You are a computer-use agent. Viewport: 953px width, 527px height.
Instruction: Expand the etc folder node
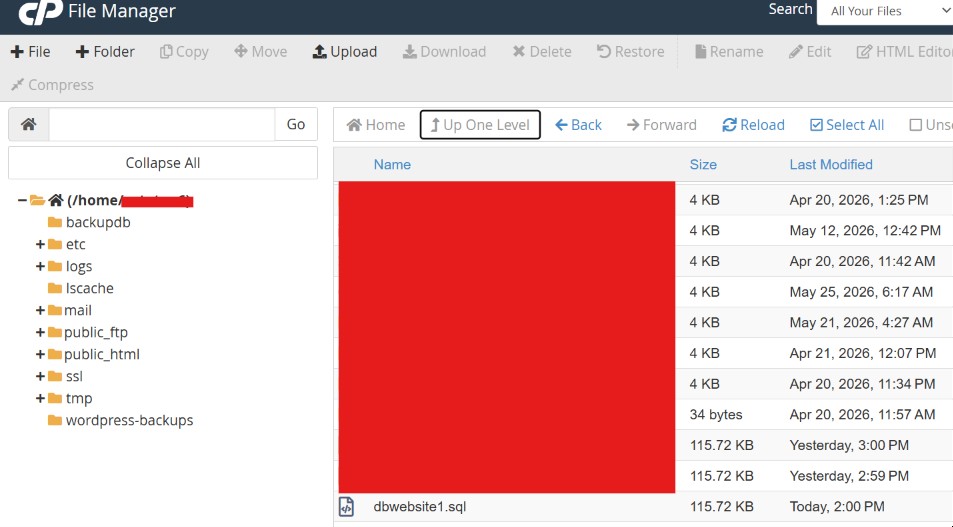(40, 244)
